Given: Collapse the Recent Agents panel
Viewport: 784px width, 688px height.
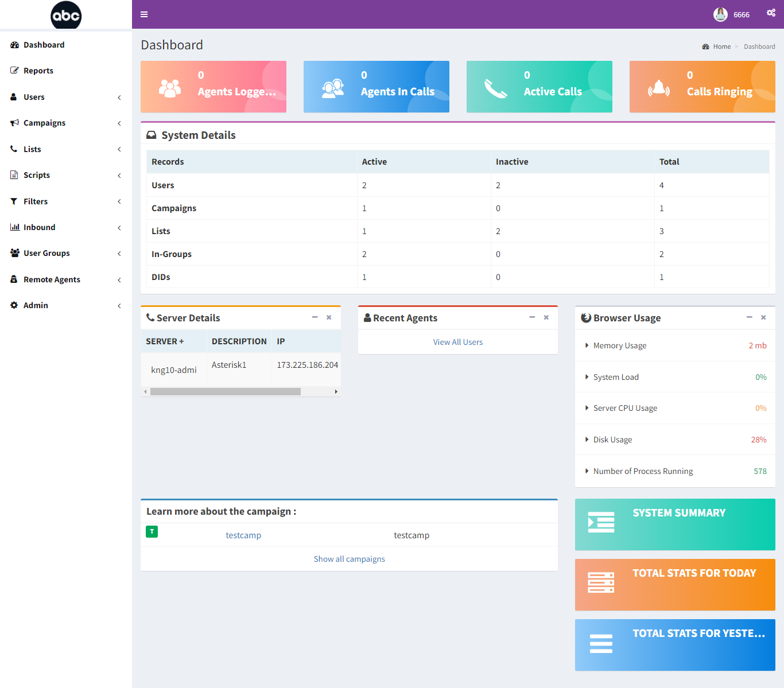Looking at the screenshot, I should 532,317.
